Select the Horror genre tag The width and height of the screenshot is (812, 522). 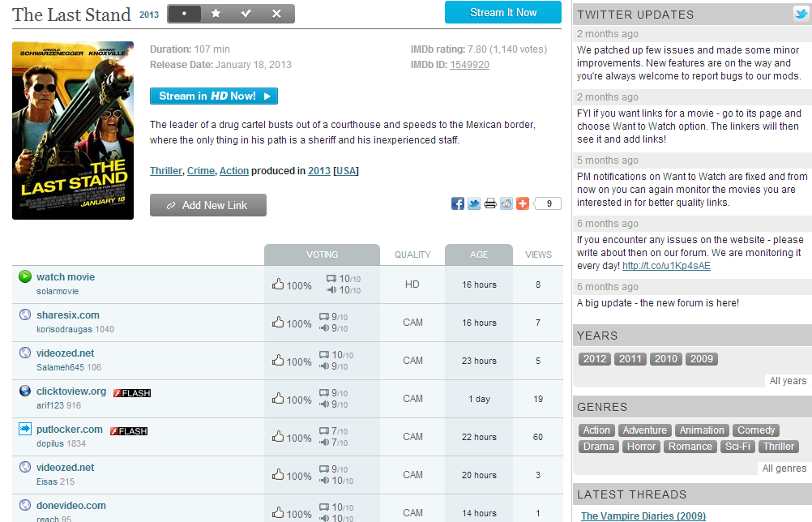tap(641, 447)
